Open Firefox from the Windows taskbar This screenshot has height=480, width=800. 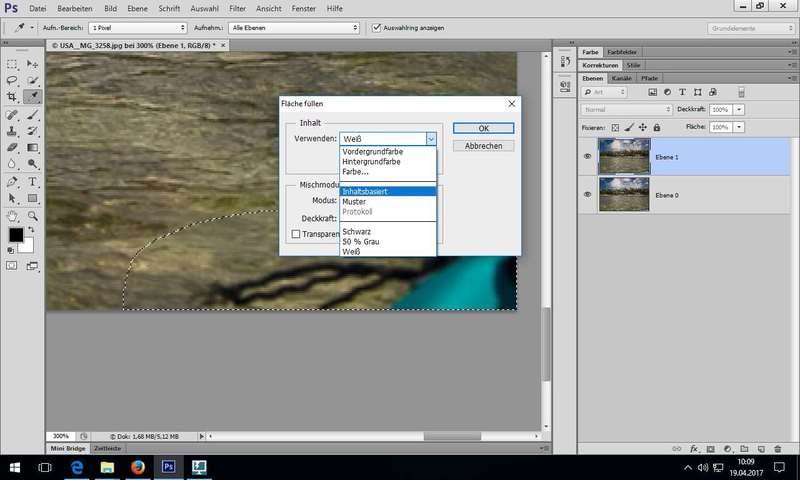tap(137, 466)
